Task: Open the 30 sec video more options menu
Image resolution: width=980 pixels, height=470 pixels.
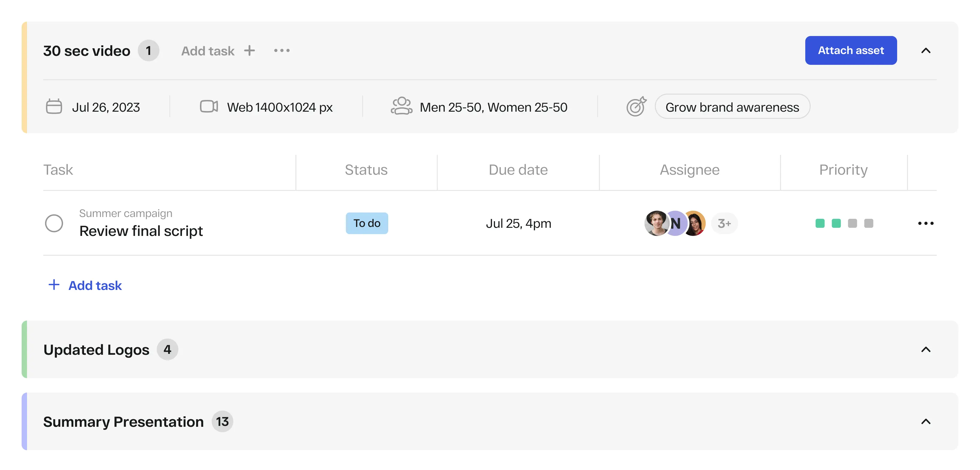Action: pos(282,51)
